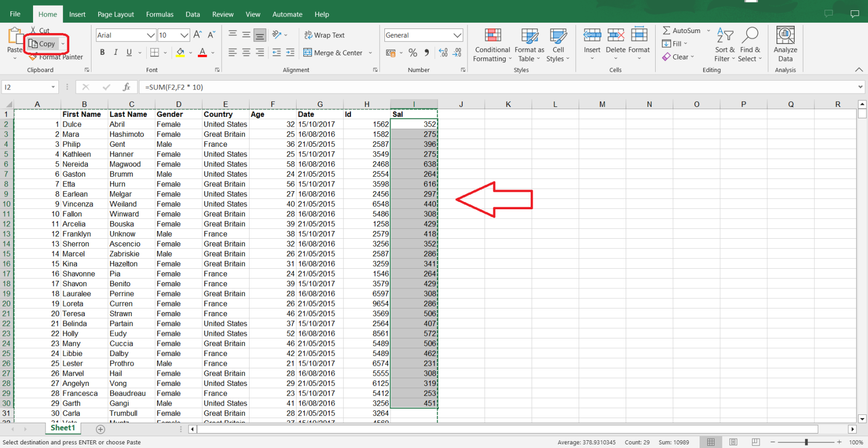Open Format as Table gallery
Image resolution: width=868 pixels, height=448 pixels.
pyautogui.click(x=530, y=44)
